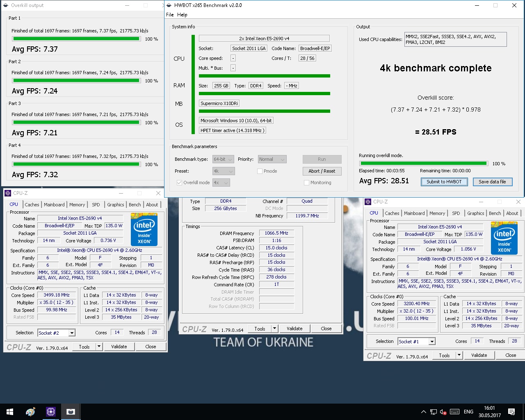Click the Abort / Reset button
525x420 pixels.
pyautogui.click(x=322, y=171)
